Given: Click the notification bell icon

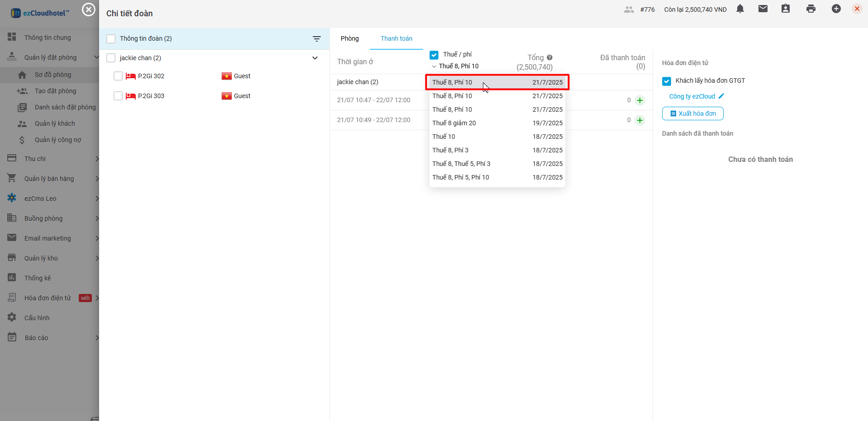Looking at the screenshot, I should (x=740, y=9).
